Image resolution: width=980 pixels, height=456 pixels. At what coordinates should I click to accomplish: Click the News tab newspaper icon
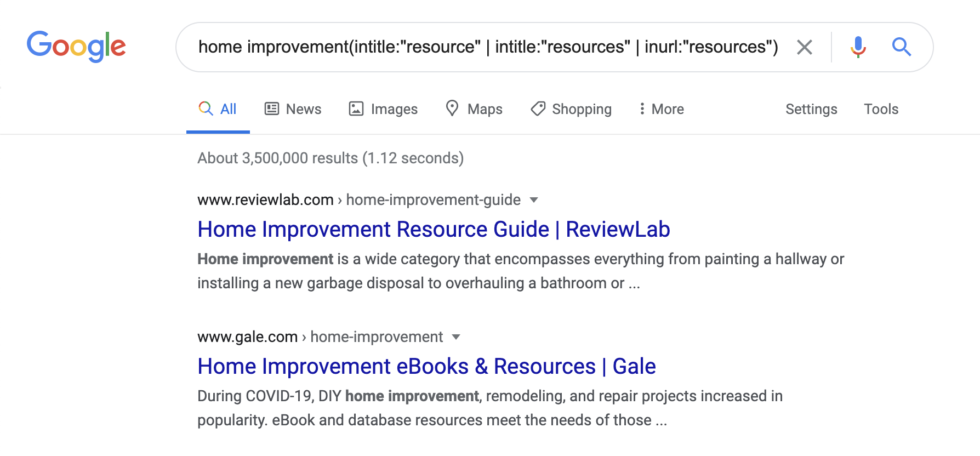[x=272, y=109]
